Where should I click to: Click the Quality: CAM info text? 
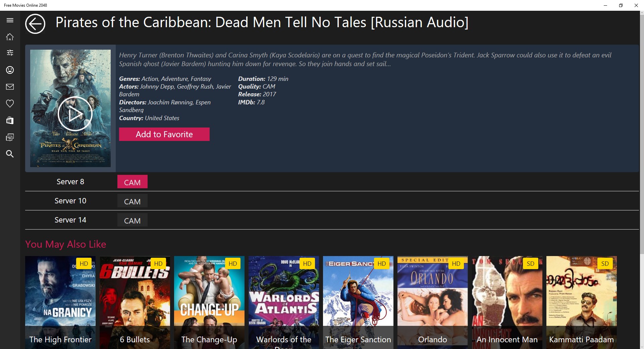(x=257, y=87)
